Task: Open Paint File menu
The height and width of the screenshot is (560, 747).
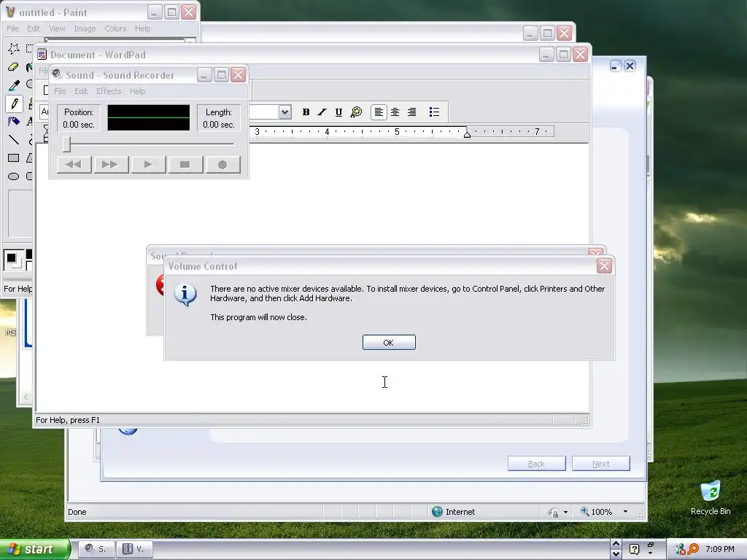Action: click(12, 28)
